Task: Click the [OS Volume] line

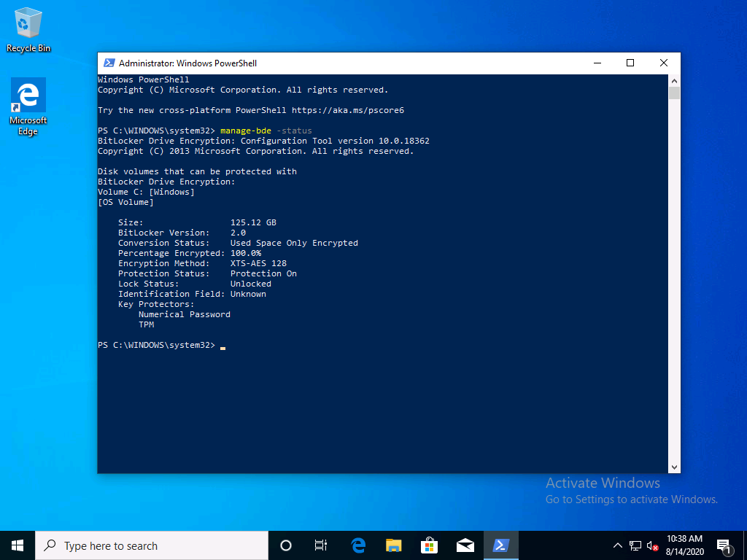Action: (125, 202)
